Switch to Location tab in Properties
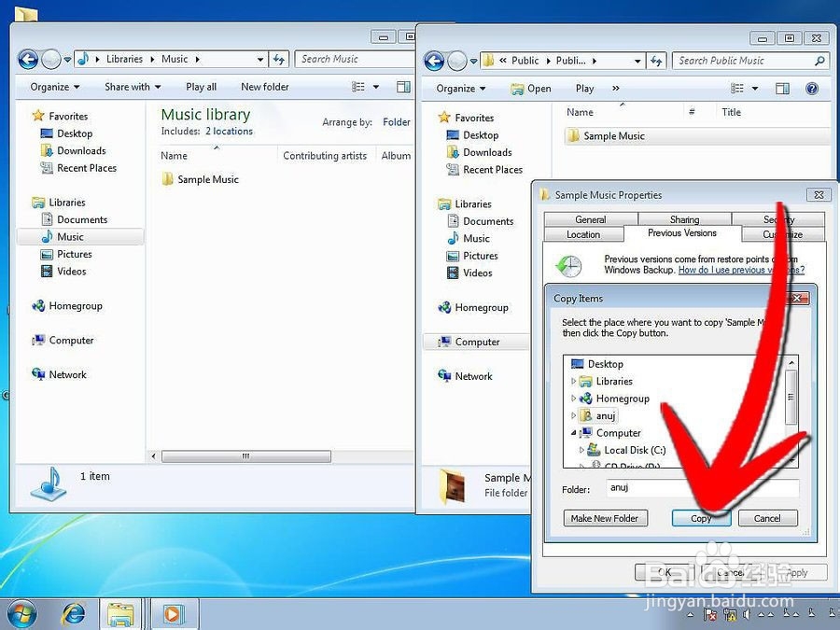 click(583, 234)
